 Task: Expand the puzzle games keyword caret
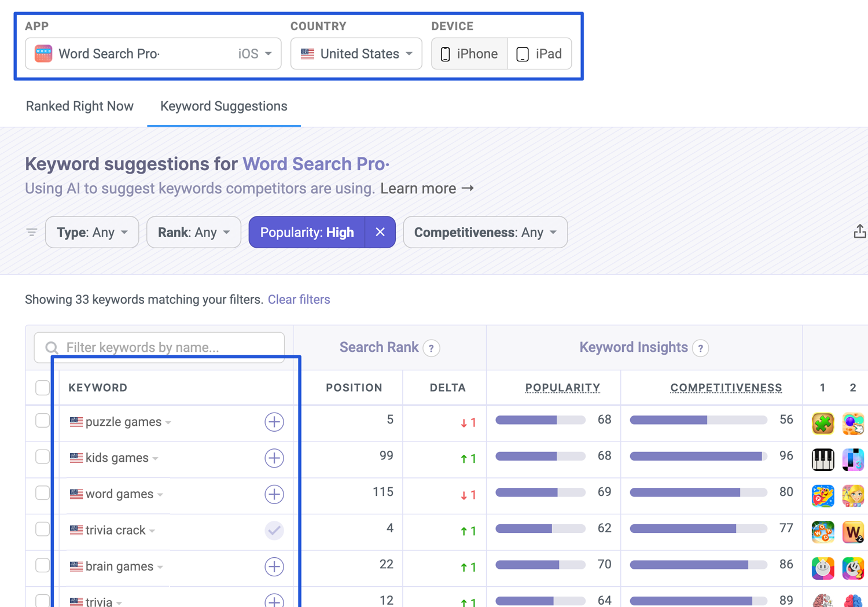coord(168,423)
